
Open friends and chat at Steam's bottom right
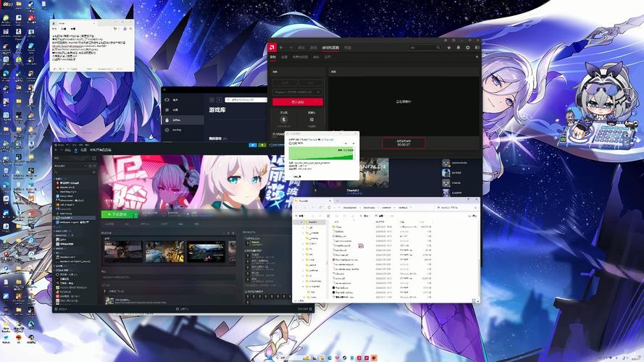click(304, 309)
